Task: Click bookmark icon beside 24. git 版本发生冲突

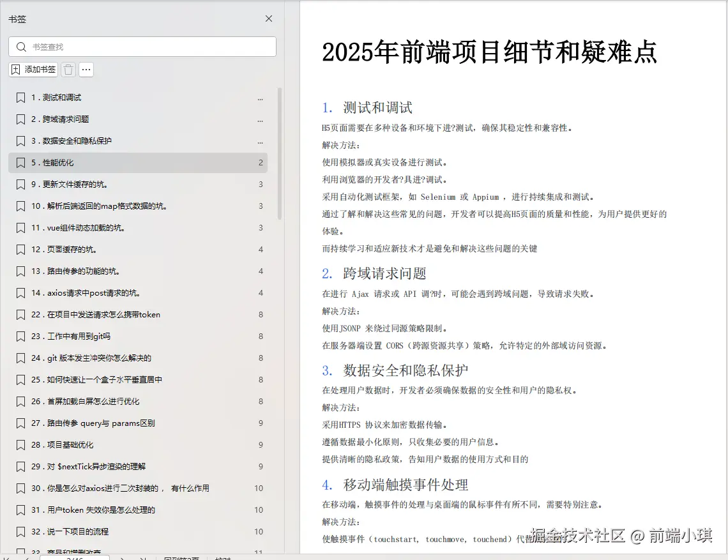Action: [20, 358]
